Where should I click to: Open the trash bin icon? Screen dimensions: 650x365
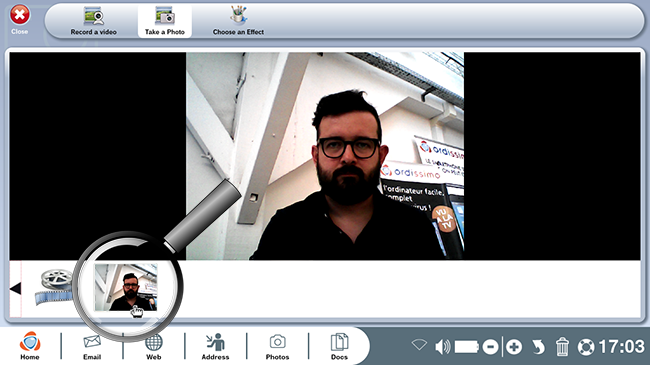pyautogui.click(x=562, y=346)
